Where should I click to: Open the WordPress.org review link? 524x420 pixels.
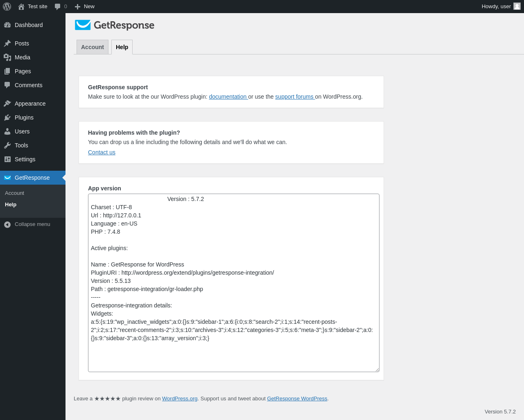tap(180, 399)
